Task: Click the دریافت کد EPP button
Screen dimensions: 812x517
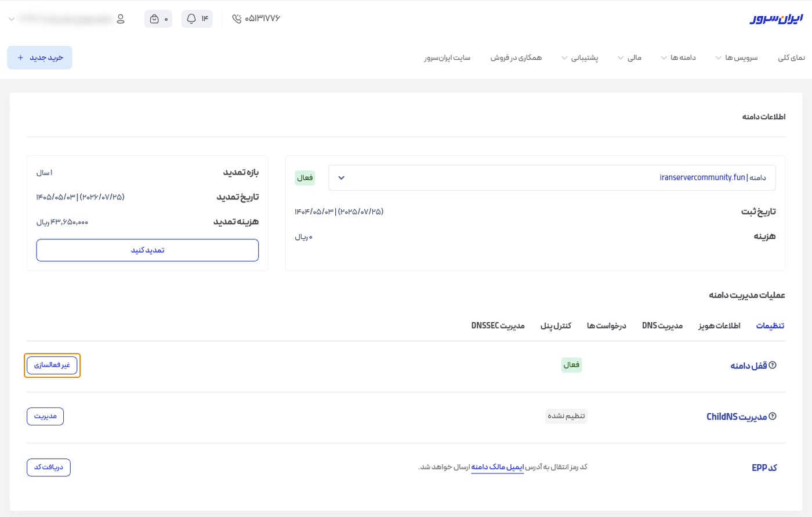Action: point(49,467)
